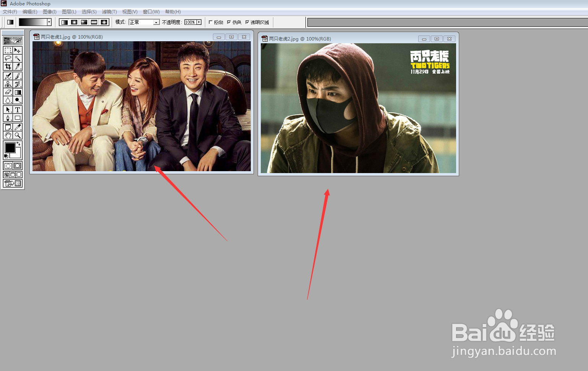Toggle the 仿色 (Dither) checkbox
The height and width of the screenshot is (371, 588).
pos(229,22)
